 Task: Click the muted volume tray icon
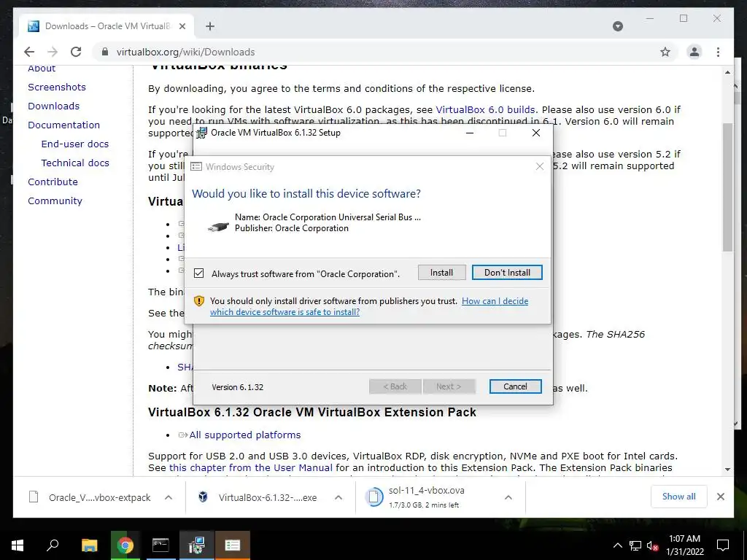click(652, 545)
